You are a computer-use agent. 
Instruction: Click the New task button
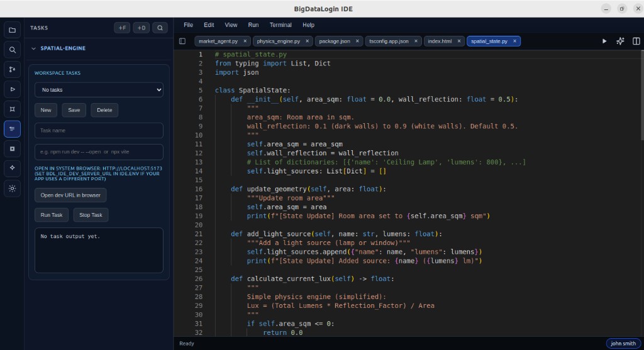(x=46, y=110)
